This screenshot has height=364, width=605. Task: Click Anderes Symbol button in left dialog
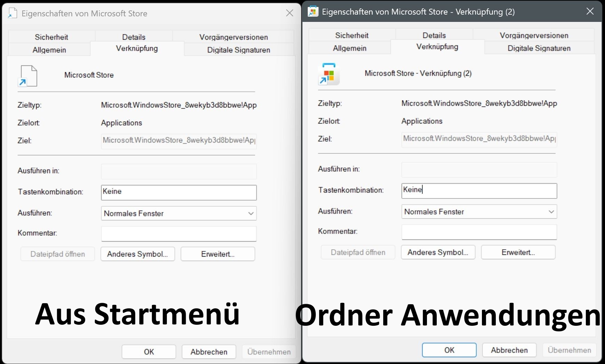pos(137,254)
